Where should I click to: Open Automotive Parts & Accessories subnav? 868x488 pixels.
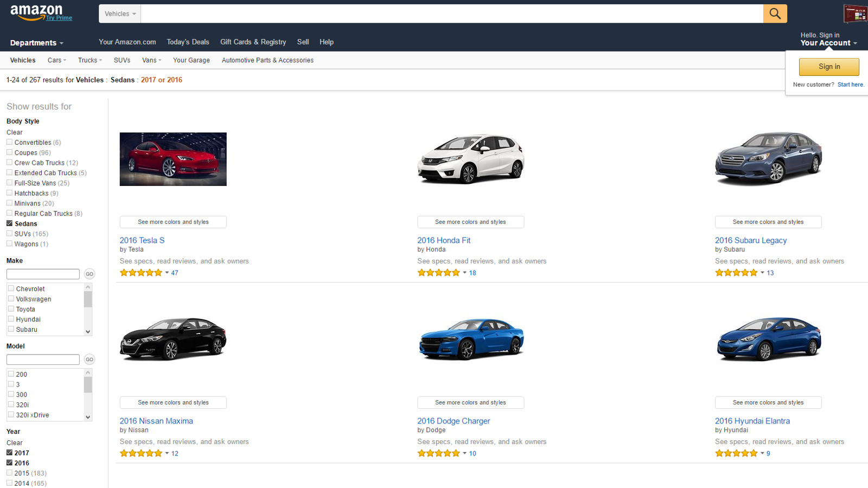(267, 60)
